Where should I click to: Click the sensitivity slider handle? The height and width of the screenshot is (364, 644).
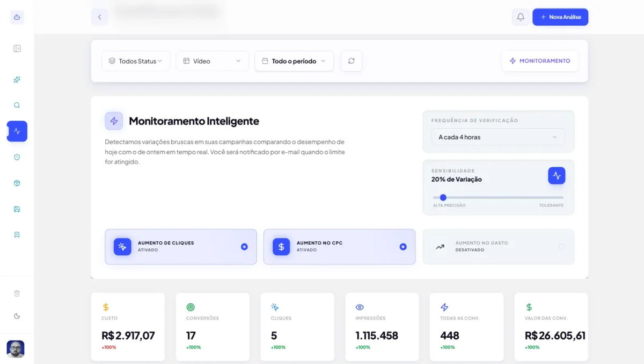click(443, 197)
